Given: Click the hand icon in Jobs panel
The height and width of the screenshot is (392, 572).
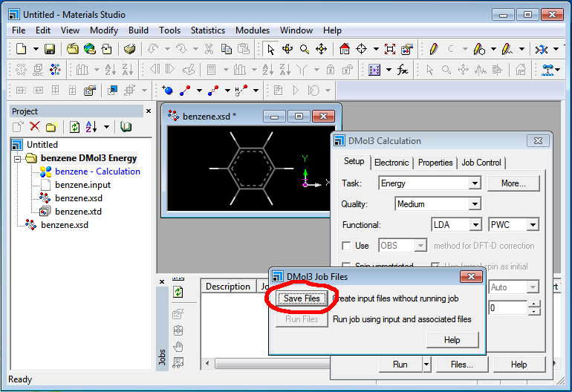Looking at the screenshot, I should point(178,347).
